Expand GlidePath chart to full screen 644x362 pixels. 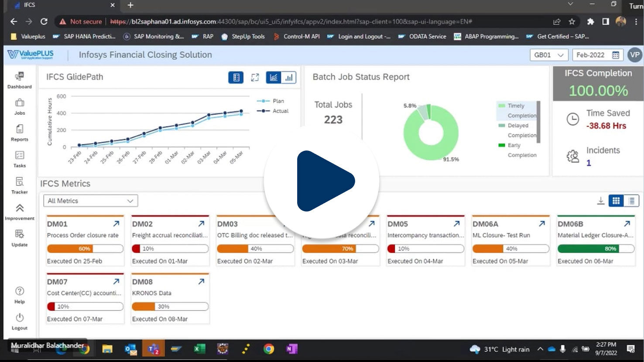click(x=255, y=78)
